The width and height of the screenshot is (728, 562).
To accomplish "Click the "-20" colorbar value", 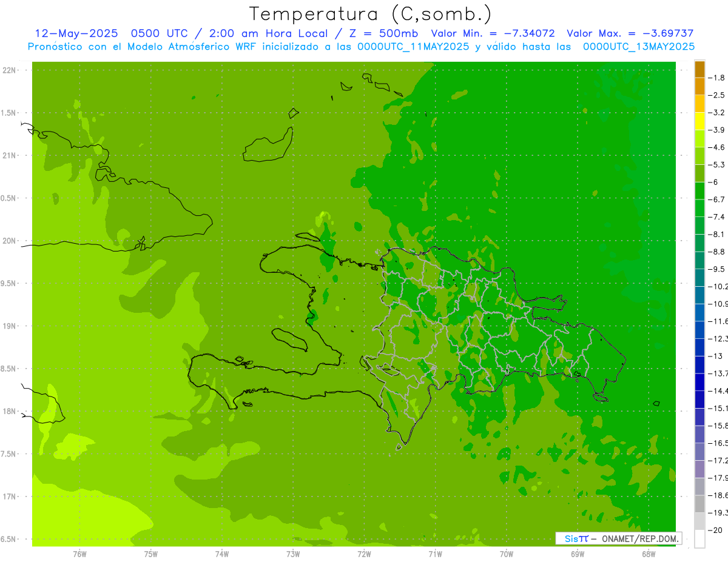I will click(x=715, y=530).
